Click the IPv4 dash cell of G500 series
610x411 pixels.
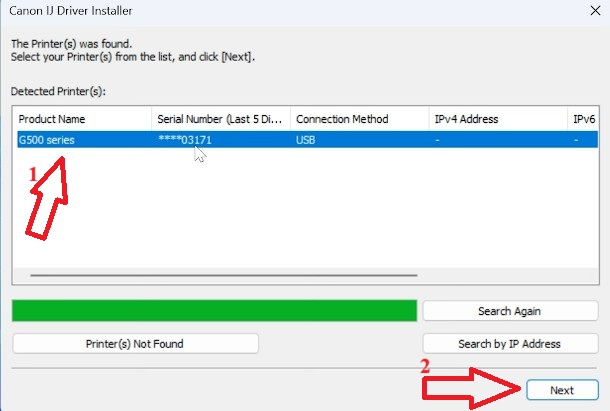click(437, 140)
